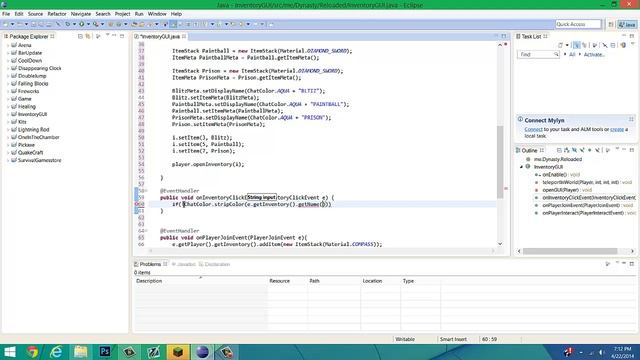
Task: Toggle Sort in the Outline toolbar
Action: [567, 150]
